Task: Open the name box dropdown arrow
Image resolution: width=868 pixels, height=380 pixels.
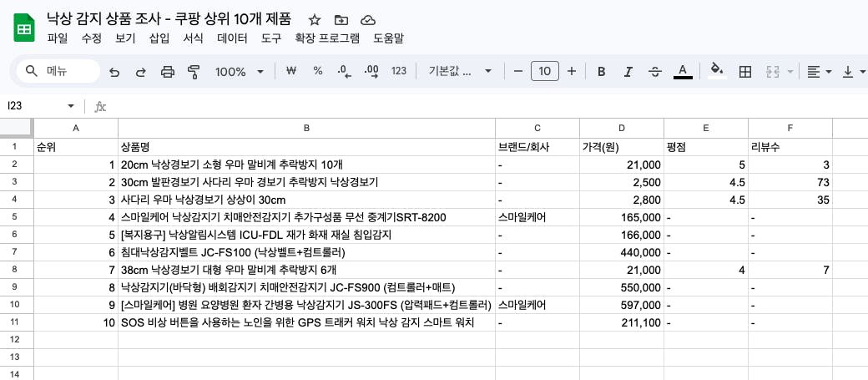Action: point(70,106)
